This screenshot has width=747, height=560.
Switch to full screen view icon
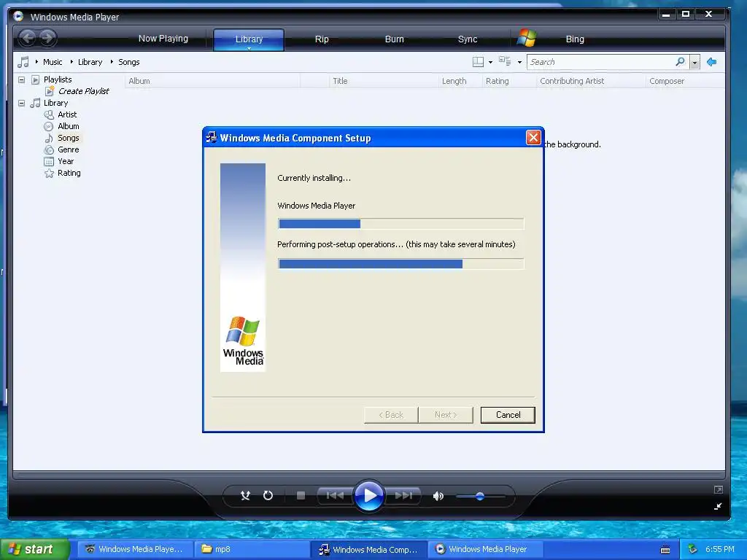(x=719, y=489)
